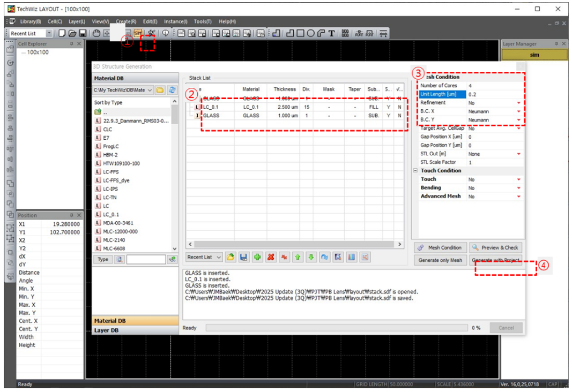Choose the circle shape tool
572x392 pixels.
coord(310,33)
